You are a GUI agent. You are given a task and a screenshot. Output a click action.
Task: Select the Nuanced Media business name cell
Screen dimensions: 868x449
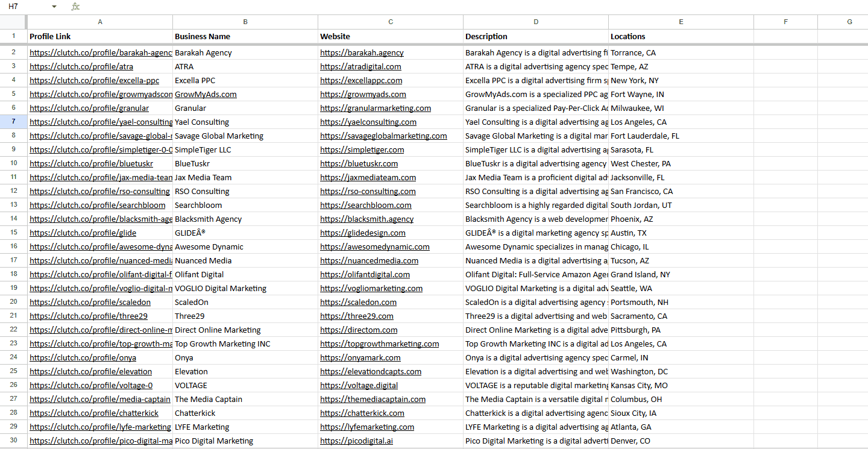[x=245, y=261]
